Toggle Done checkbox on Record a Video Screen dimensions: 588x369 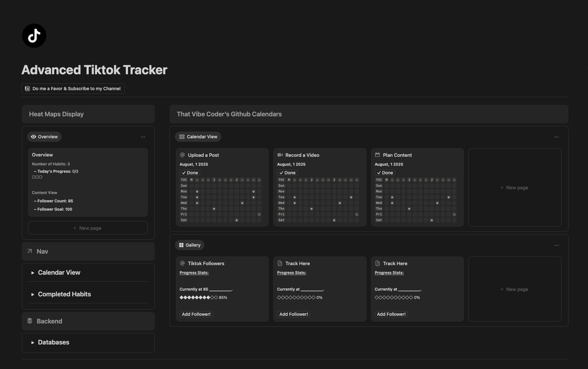(287, 173)
